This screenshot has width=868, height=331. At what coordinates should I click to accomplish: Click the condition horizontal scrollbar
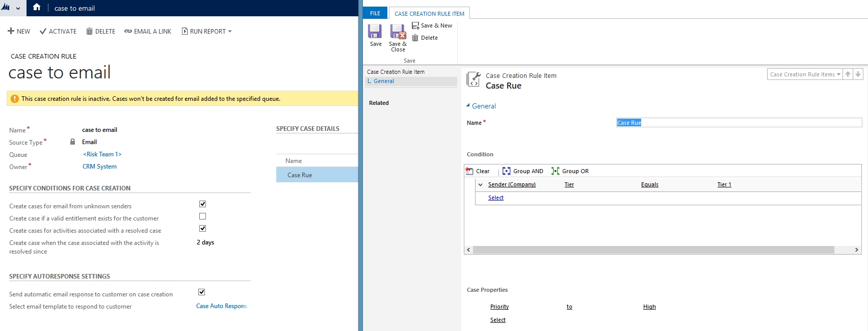pos(652,250)
